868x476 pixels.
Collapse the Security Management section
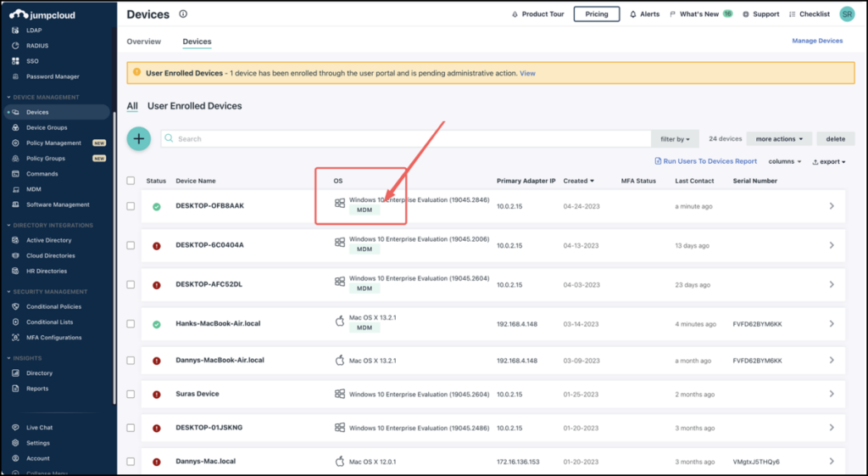pyautogui.click(x=47, y=292)
